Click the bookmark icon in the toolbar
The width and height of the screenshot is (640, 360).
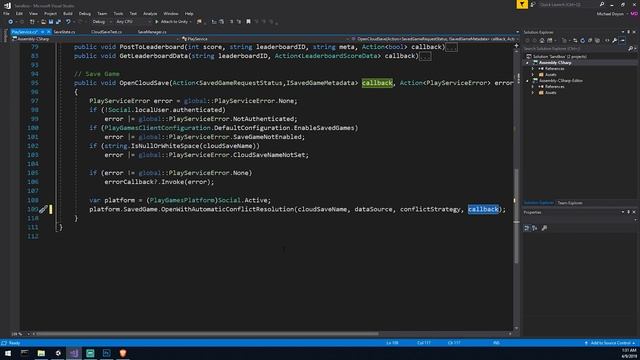click(248, 22)
